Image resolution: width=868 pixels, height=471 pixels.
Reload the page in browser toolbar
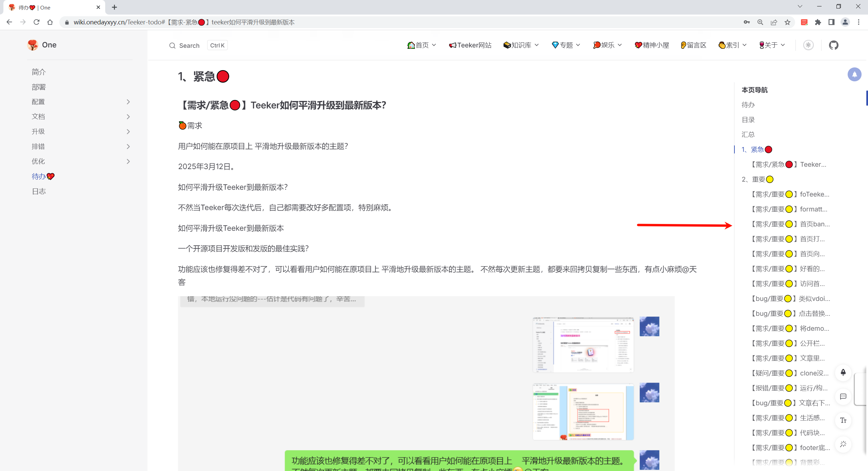pyautogui.click(x=37, y=22)
